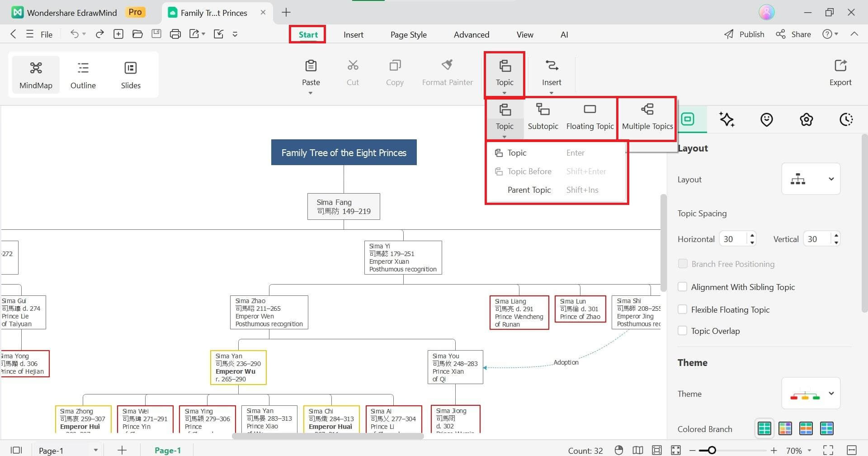This screenshot has height=456, width=868.
Task: Toggle fullscreen mode in status bar
Action: coord(828,450)
